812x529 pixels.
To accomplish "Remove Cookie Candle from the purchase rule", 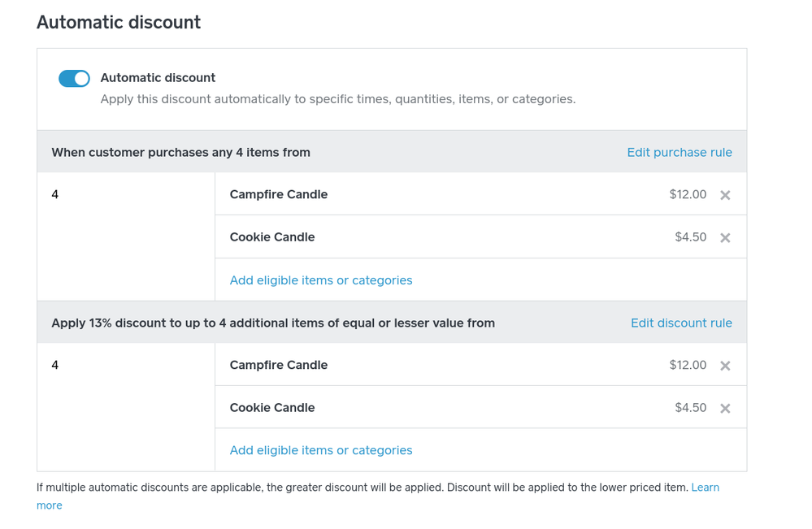I will pos(725,238).
